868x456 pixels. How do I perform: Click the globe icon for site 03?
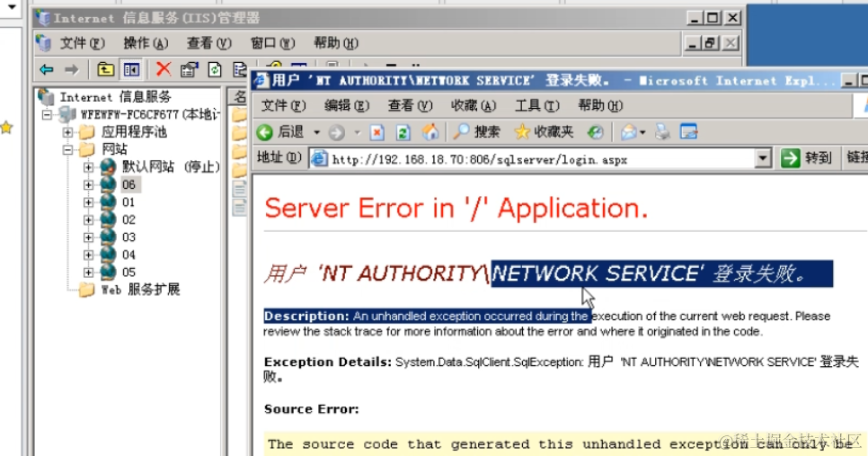(x=109, y=237)
